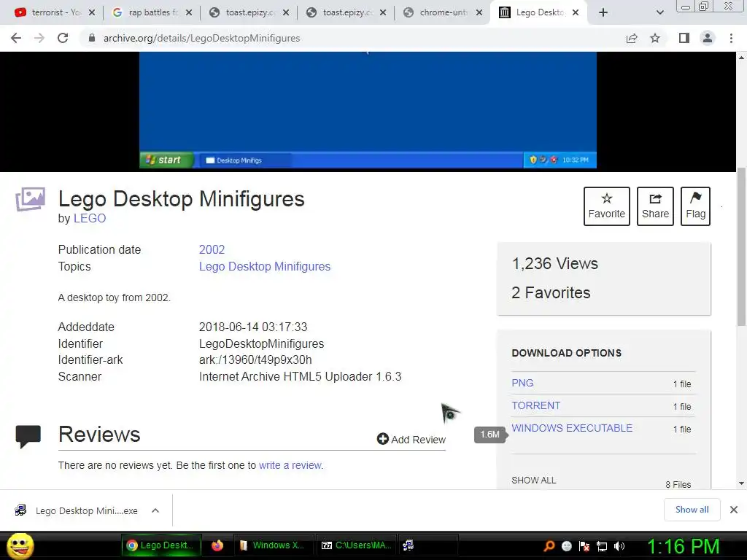Viewport: 747px width, 560px height.
Task: Download the WINDOWS EXECUTABLE file
Action: point(572,428)
